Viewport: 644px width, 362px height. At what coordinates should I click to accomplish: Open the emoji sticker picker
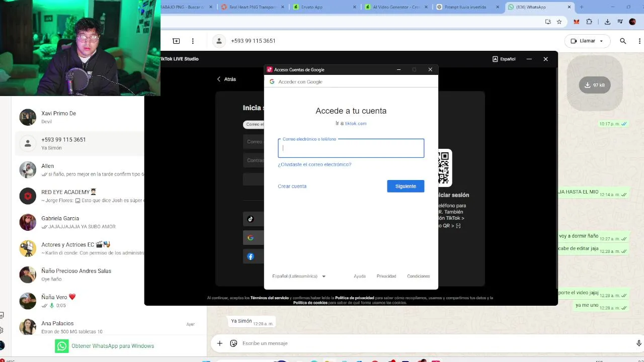(x=233, y=343)
